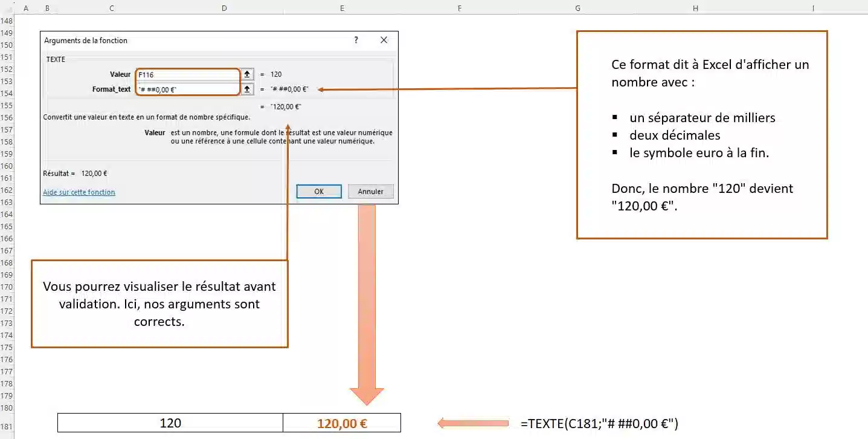Click the =TEXTE(C181;"# ##0,00 €") formula text
This screenshot has width=868, height=439.
coord(599,423)
